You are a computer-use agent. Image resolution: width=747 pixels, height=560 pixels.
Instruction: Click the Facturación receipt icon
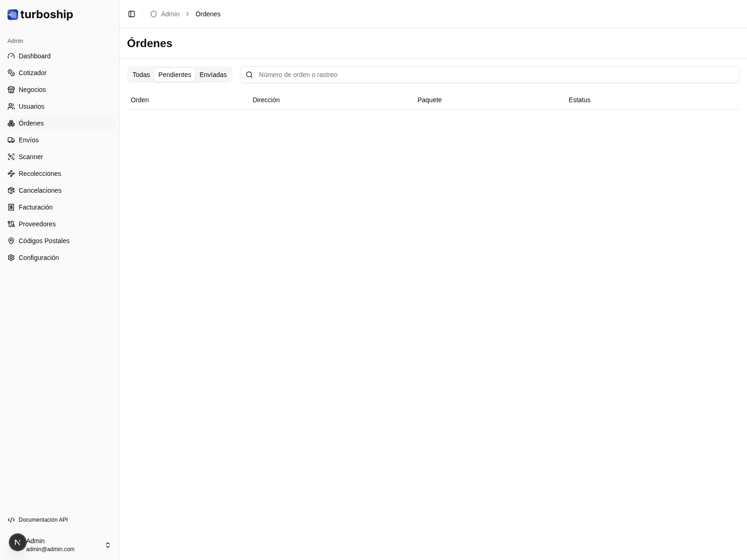point(11,207)
